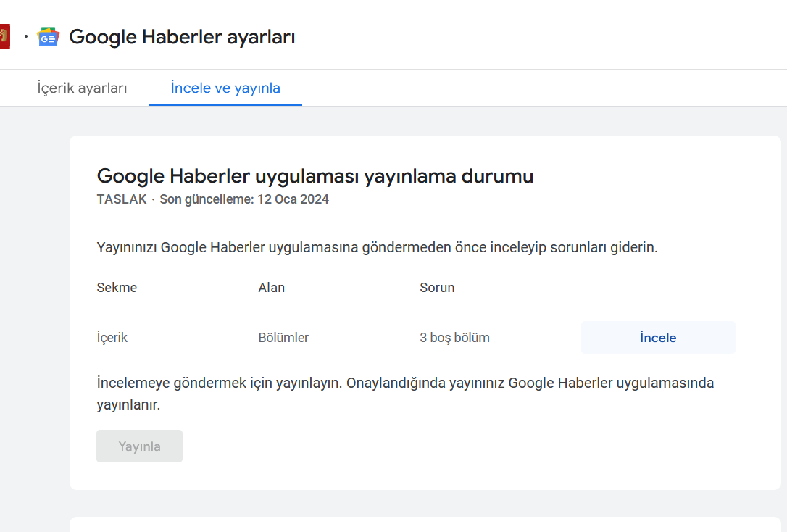Click the 3 boş bölüm issue cell
The height and width of the screenshot is (532, 787).
pos(454,338)
